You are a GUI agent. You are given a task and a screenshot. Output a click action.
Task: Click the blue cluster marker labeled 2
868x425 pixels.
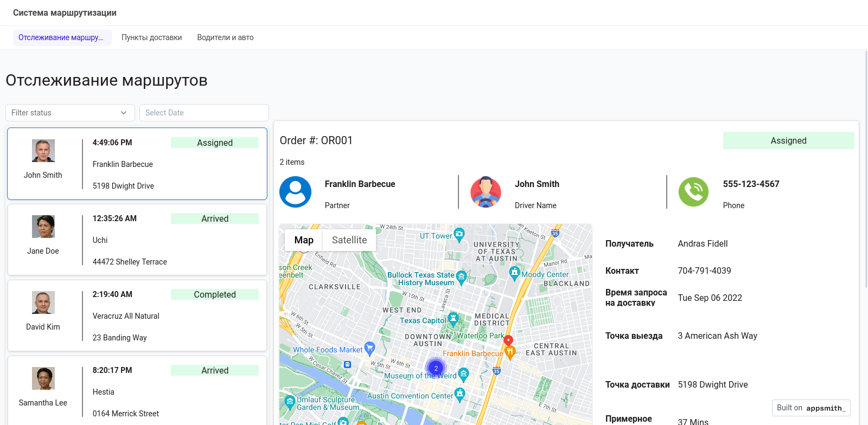436,368
